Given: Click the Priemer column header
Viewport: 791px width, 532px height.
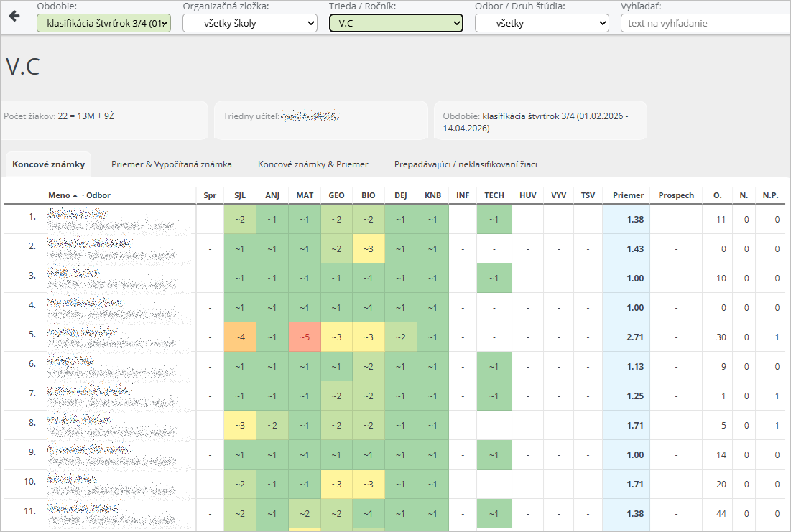Looking at the screenshot, I should (628, 195).
